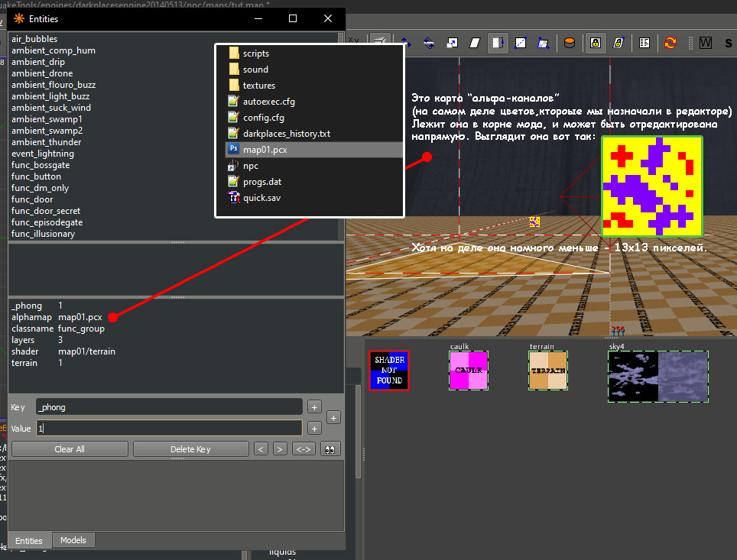
Task: Click the orange refresh arrows icon
Action: tap(670, 43)
